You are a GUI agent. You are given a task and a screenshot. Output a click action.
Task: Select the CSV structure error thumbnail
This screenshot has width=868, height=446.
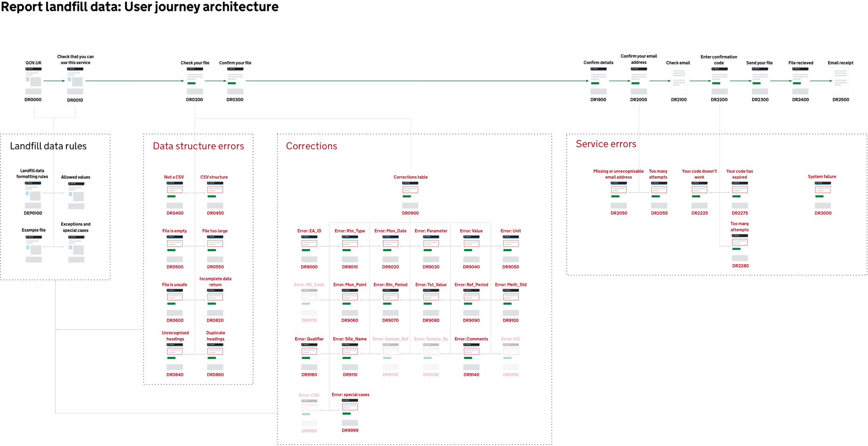(215, 195)
